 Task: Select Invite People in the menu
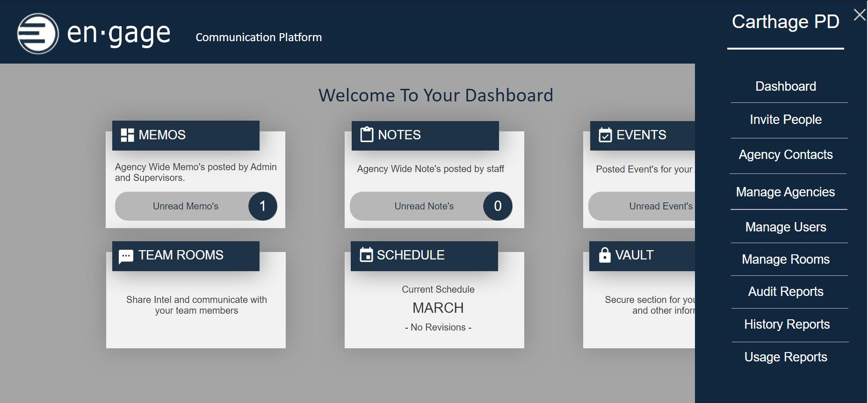click(x=785, y=120)
